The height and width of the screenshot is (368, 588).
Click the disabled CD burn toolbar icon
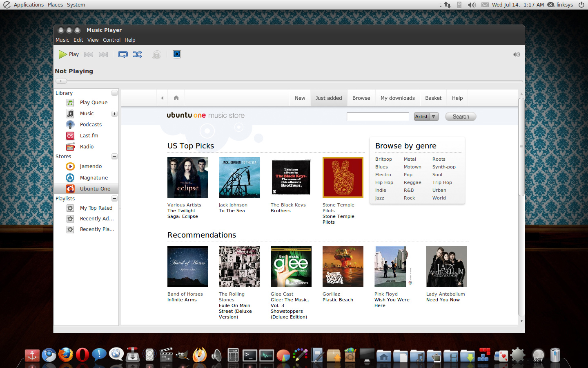point(156,54)
